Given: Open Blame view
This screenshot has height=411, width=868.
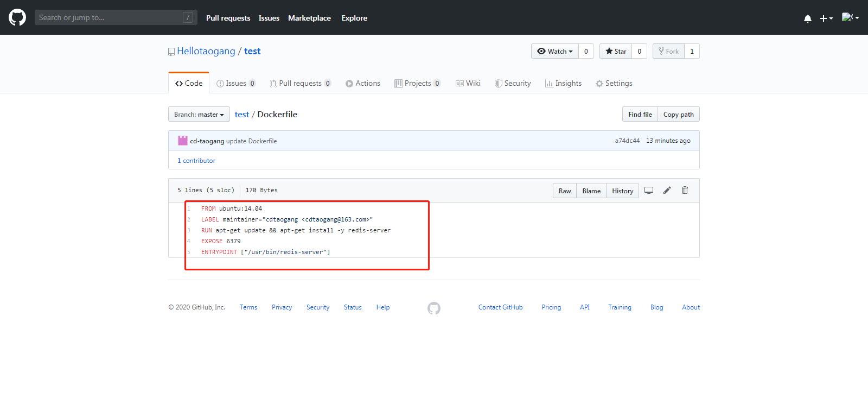Looking at the screenshot, I should [x=591, y=191].
